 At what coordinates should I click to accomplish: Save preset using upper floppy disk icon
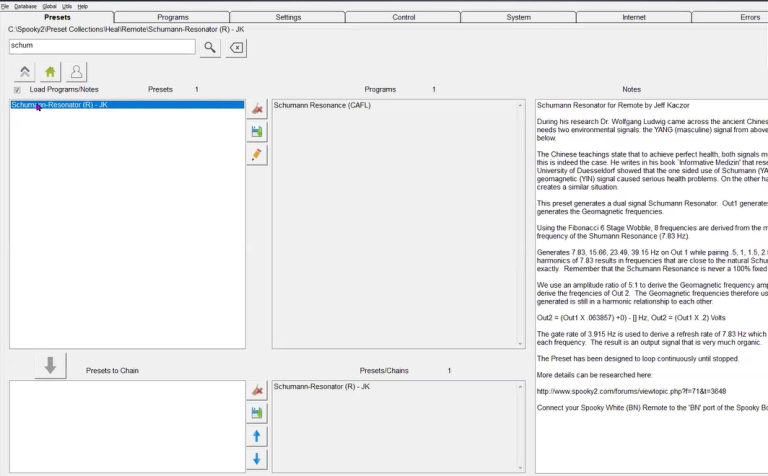point(257,132)
